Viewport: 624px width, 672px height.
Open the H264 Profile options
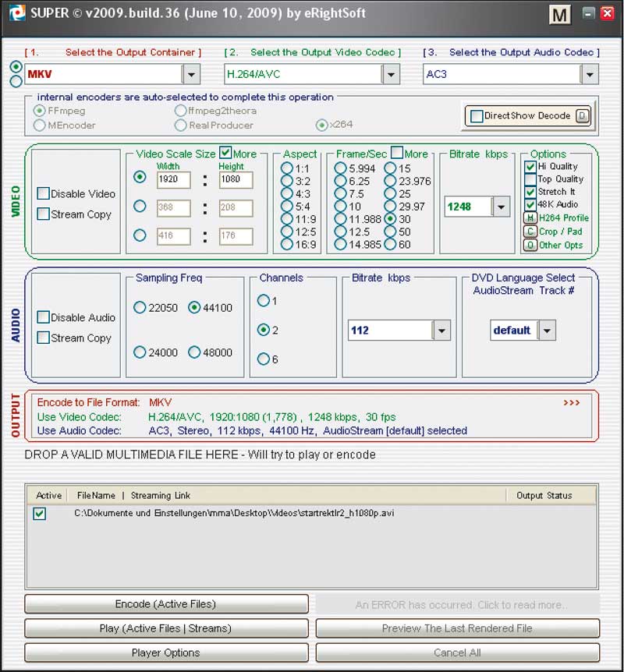(x=530, y=218)
